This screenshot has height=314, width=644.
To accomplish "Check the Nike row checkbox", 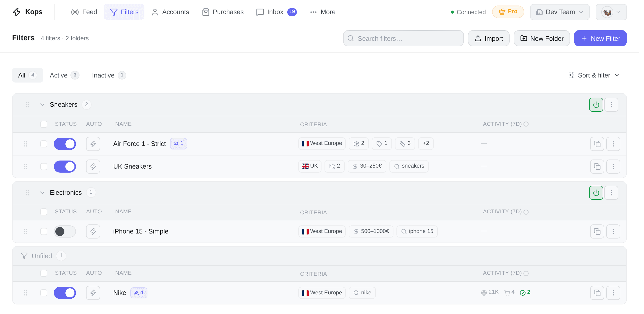I will point(44,293).
